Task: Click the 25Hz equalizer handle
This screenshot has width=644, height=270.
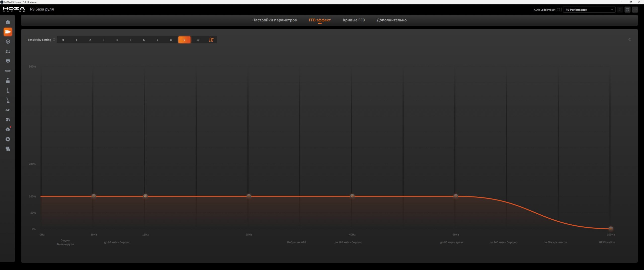Action: 249,196
